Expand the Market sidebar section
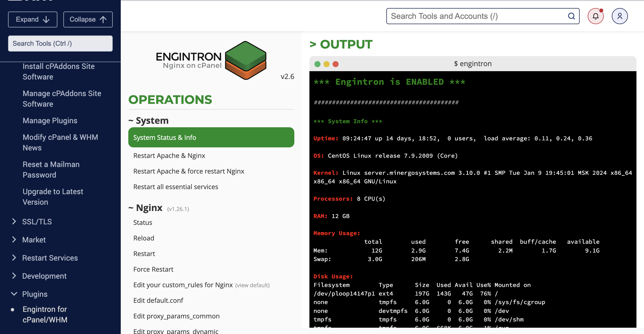 (x=34, y=240)
